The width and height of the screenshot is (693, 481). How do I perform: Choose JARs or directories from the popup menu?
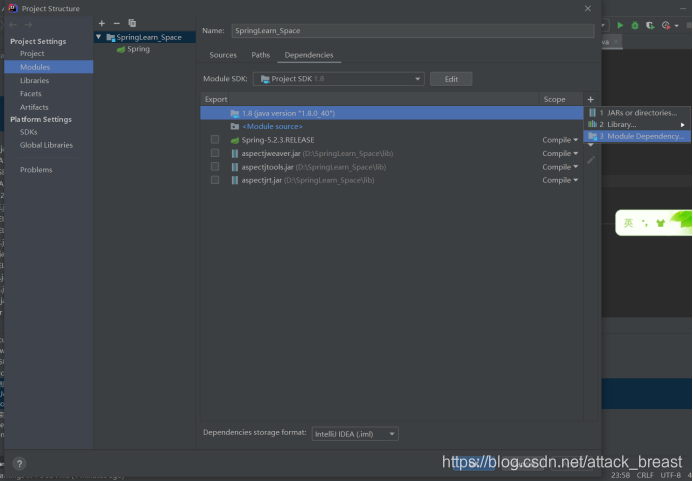[637, 113]
